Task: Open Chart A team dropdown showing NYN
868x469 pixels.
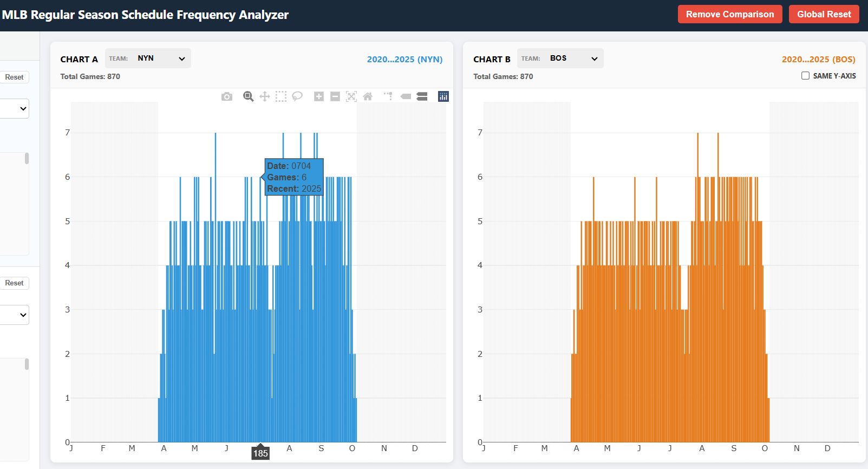Action: [x=161, y=58]
